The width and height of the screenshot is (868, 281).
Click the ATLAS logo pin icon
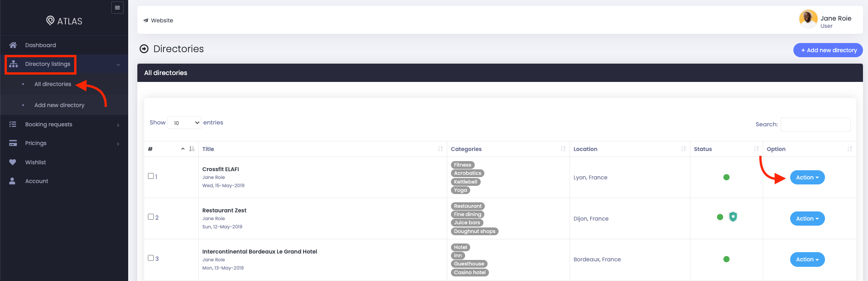click(x=50, y=21)
